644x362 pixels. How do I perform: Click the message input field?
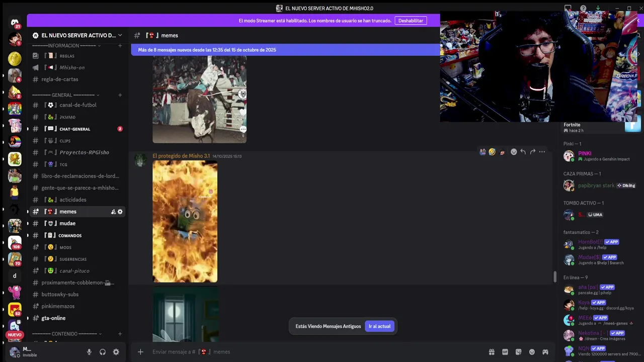click(x=317, y=352)
